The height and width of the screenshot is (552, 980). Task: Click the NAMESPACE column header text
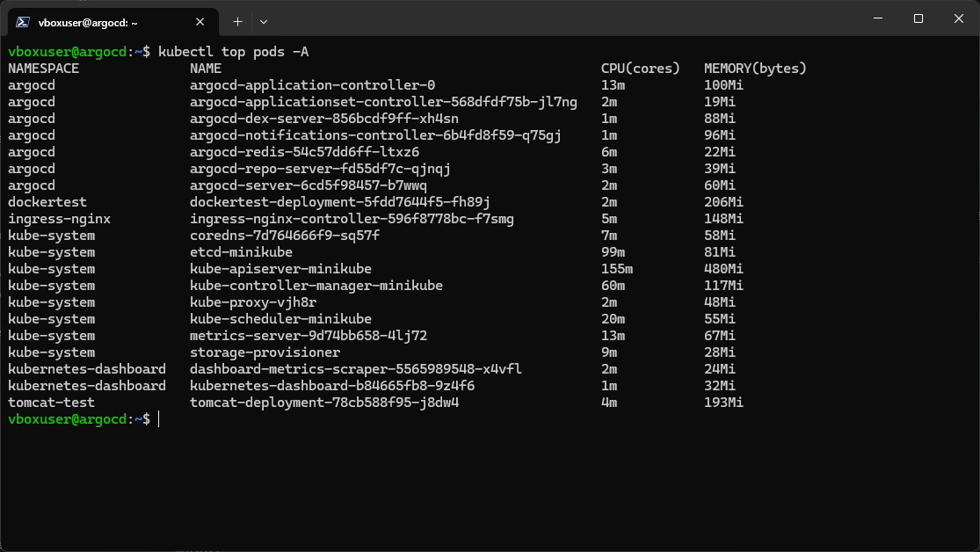tap(44, 69)
